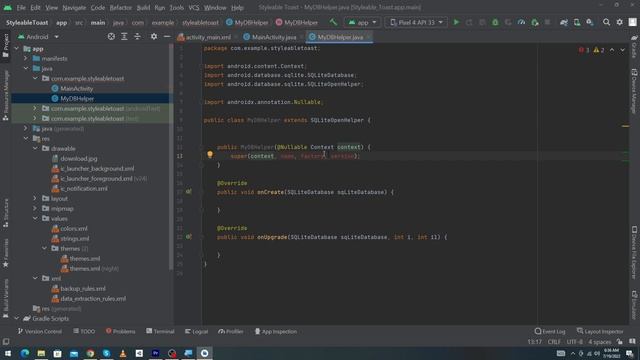Viewport: 640px width, 360px height.
Task: Open File Explorer from taskbar
Action: click(x=41, y=353)
